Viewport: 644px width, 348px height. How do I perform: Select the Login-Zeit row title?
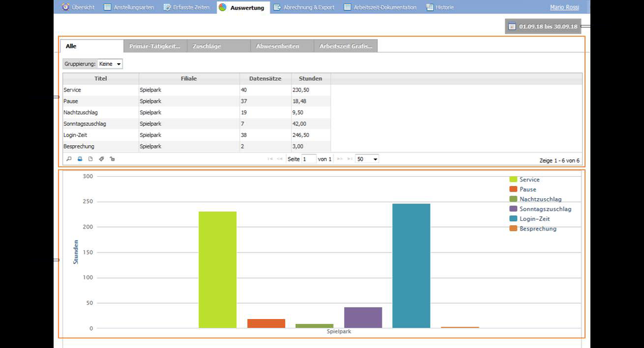[75, 135]
